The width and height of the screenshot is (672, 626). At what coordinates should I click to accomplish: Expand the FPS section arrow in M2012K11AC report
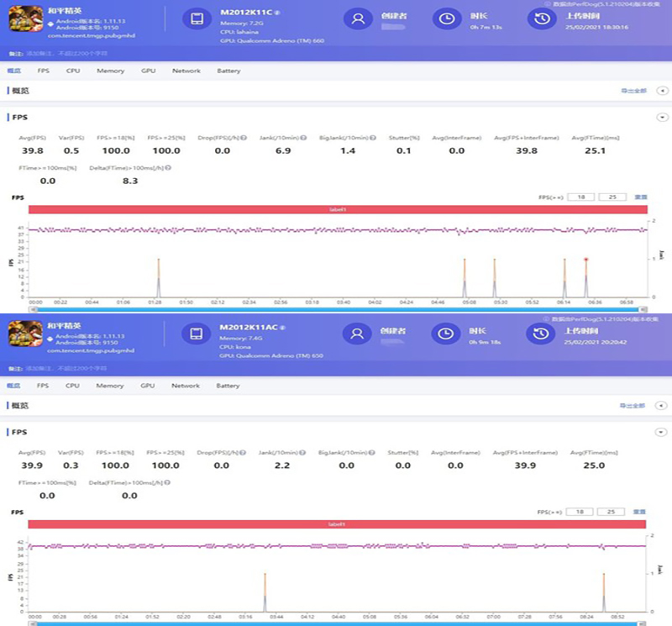pos(661,432)
